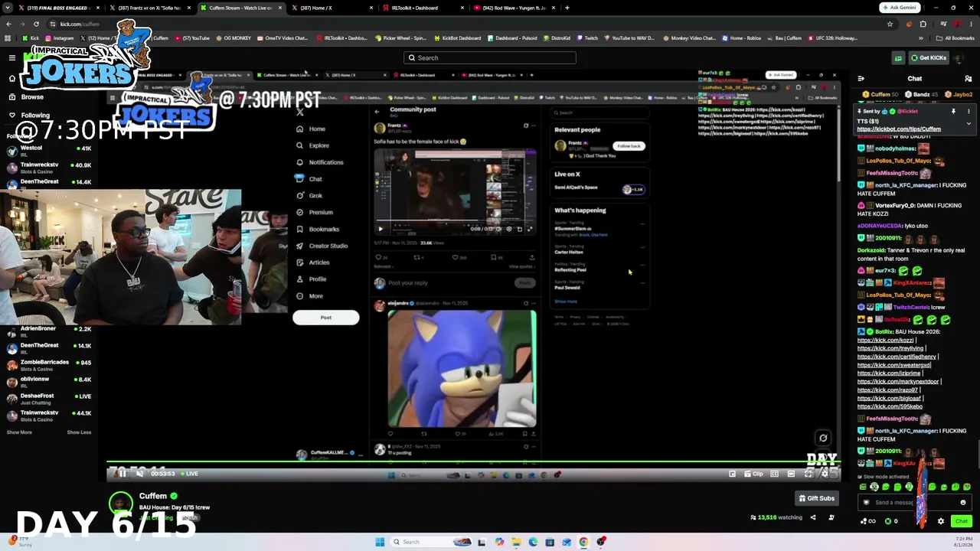Screen dimensions: 980x551
Task: Collapse the chat panel with the arrow icon
Action: [x=861, y=78]
